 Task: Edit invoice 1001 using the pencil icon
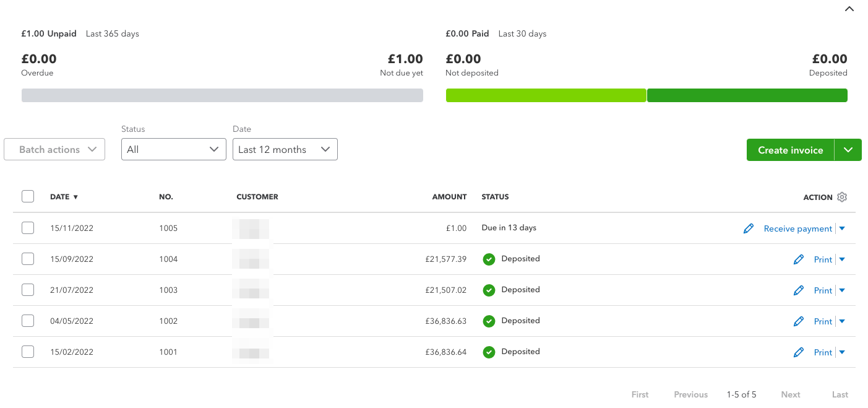pos(798,352)
